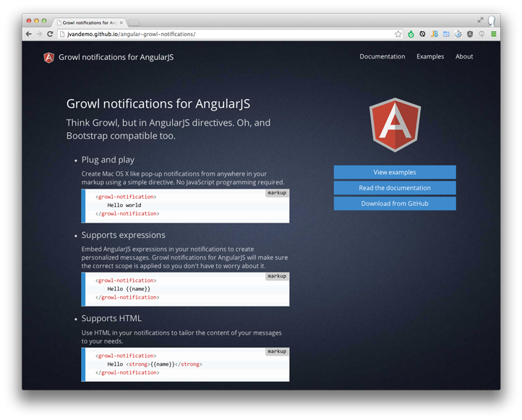
Task: Open the About nav link
Action: 464,56
